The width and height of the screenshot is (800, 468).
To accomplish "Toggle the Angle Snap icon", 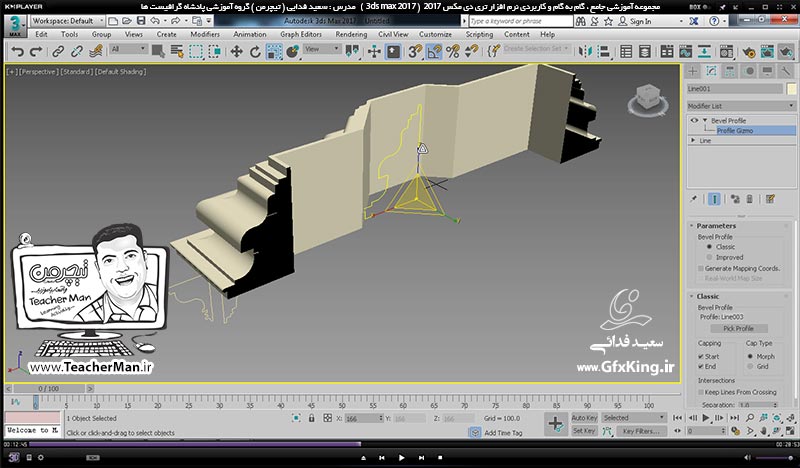I will 434,52.
